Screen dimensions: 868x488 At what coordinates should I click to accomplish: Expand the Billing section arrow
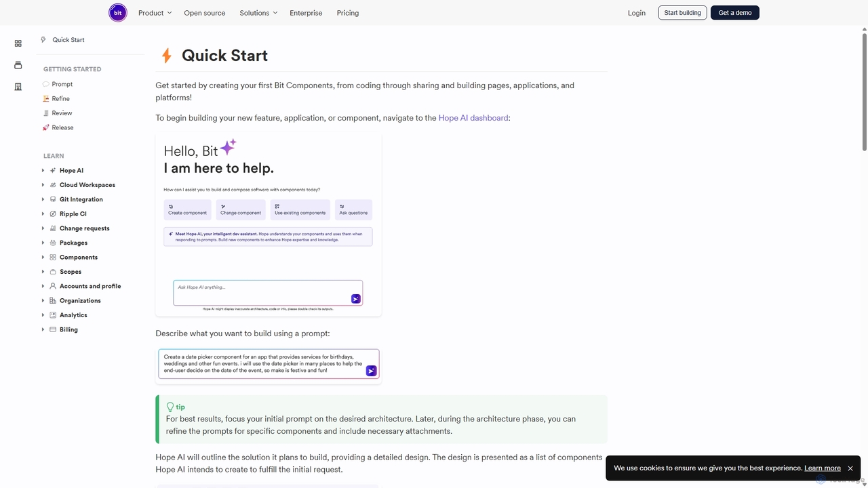pos(43,329)
